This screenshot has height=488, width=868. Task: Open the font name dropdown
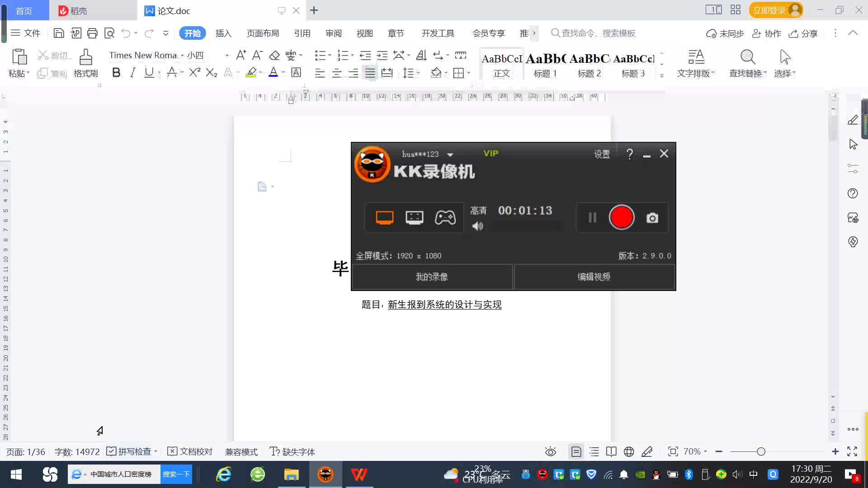click(x=182, y=56)
